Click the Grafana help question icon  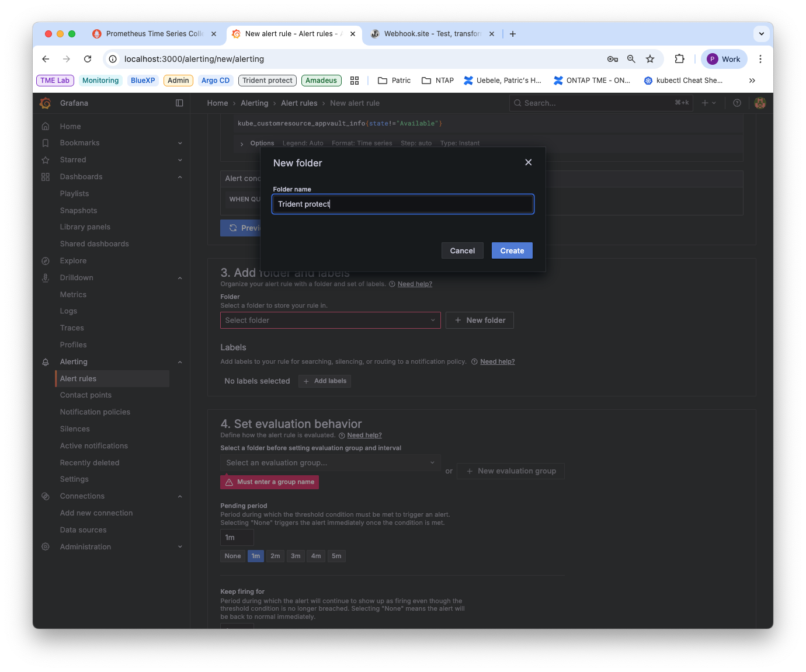(x=737, y=103)
